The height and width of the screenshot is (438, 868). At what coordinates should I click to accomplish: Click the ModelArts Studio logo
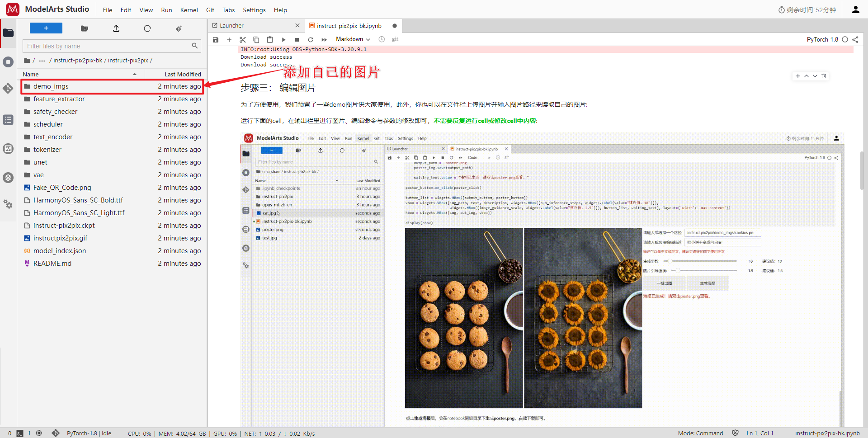[x=13, y=9]
